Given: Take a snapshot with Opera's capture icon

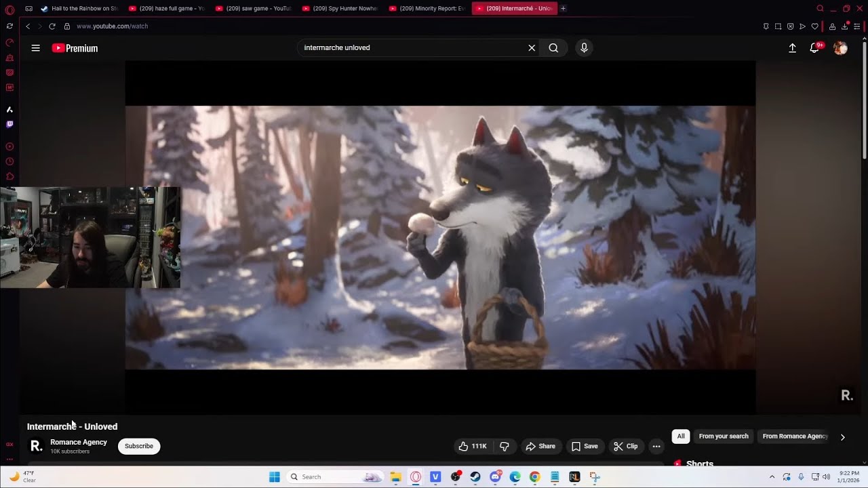Looking at the screenshot, I should [778, 26].
